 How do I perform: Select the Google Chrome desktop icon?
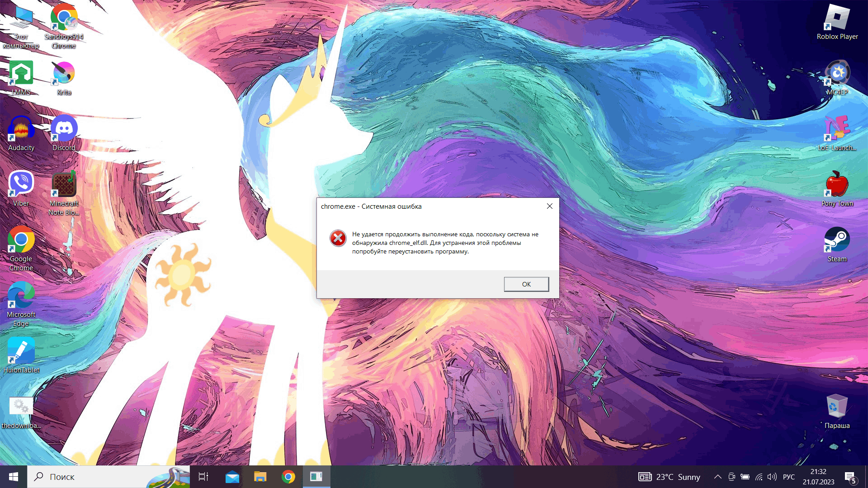[21, 249]
